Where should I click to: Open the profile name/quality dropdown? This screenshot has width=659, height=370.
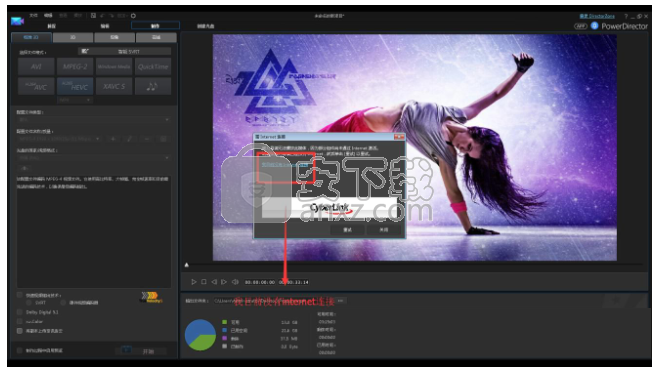(59, 138)
